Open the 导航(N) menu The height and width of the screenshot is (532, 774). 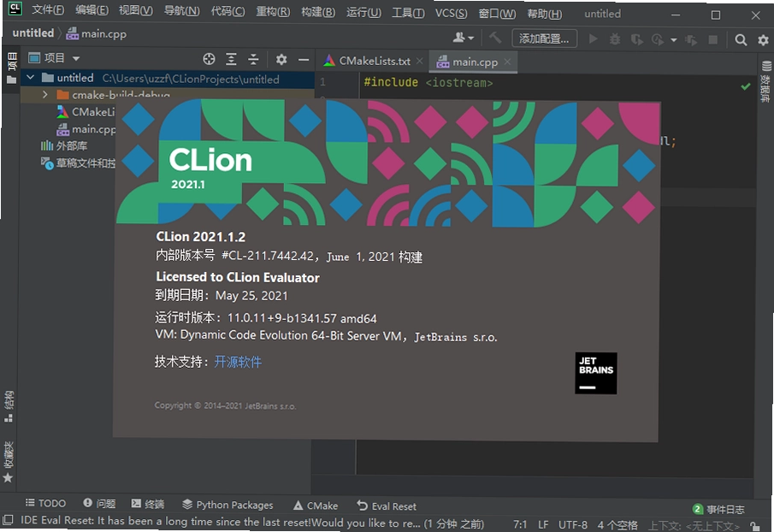click(181, 11)
